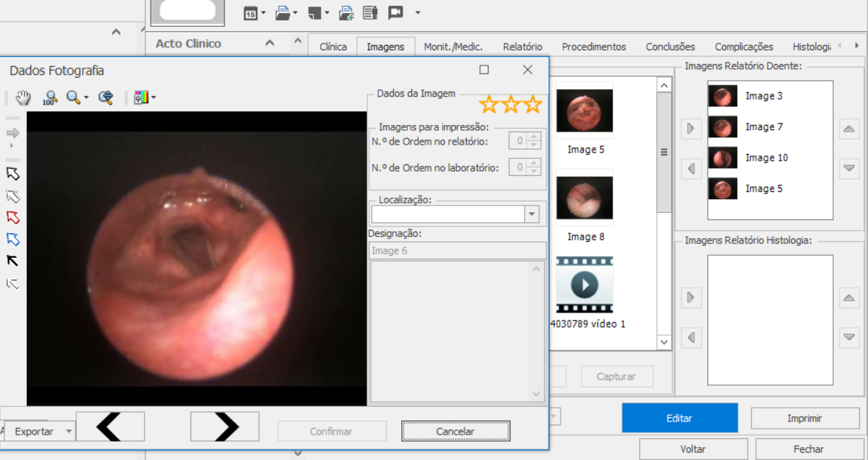Click the zoom to 100% icon
This screenshot has height=460, width=868.
49,97
